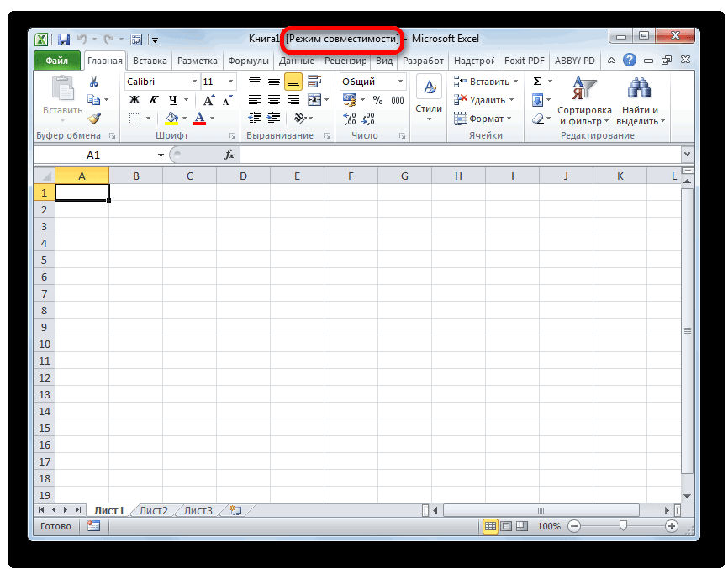Viewport: 728px width, 569px height.
Task: Click the AutoSum sigma icon
Action: pos(537,82)
